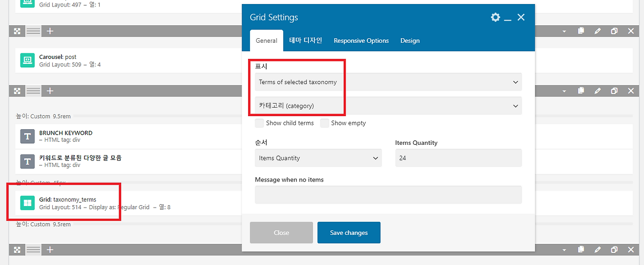This screenshot has height=265, width=644.
Task: Click the Grid Layout: 514 description text
Action: (x=60, y=207)
